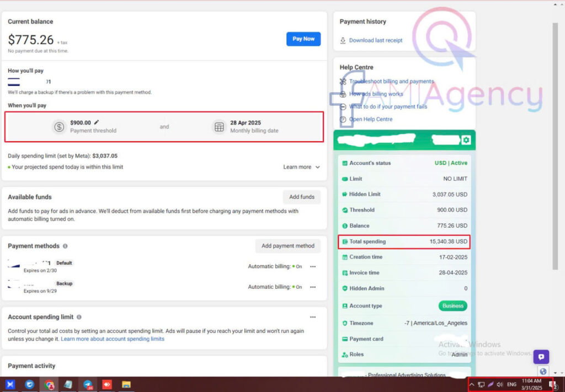565x392 pixels.
Task: Click the download icon beside Download last receipt
Action: pyautogui.click(x=343, y=40)
